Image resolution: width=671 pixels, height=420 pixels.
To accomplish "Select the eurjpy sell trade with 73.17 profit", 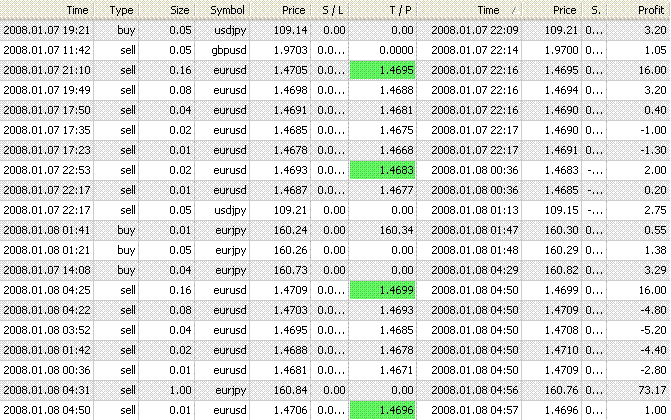I will (335, 390).
